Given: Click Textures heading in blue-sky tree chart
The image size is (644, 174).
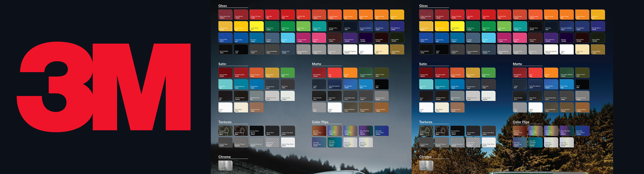Looking at the screenshot, I should pos(425,122).
